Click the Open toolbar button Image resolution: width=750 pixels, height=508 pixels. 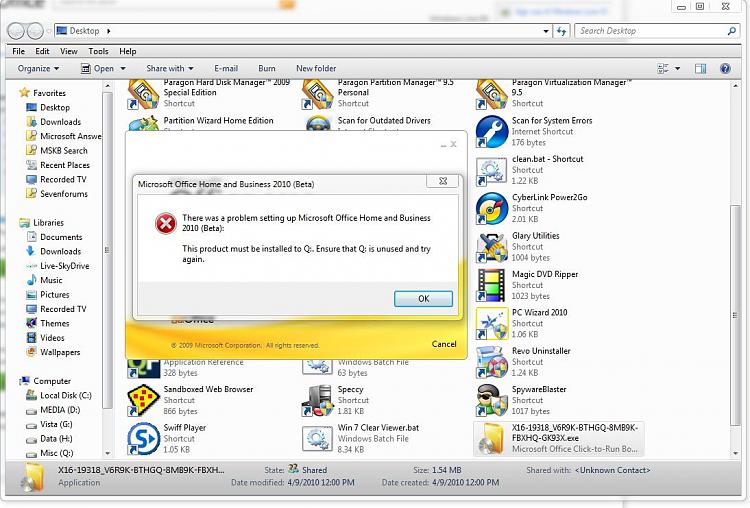(98, 68)
